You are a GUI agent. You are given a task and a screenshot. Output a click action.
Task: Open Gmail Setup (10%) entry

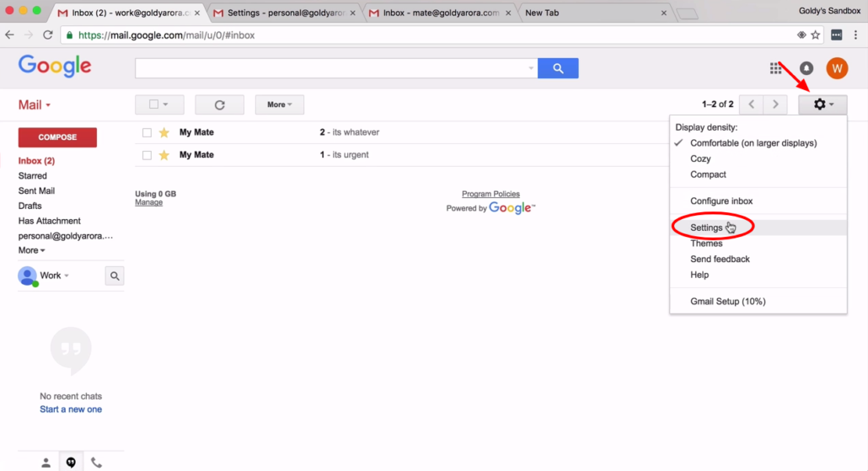(x=728, y=301)
